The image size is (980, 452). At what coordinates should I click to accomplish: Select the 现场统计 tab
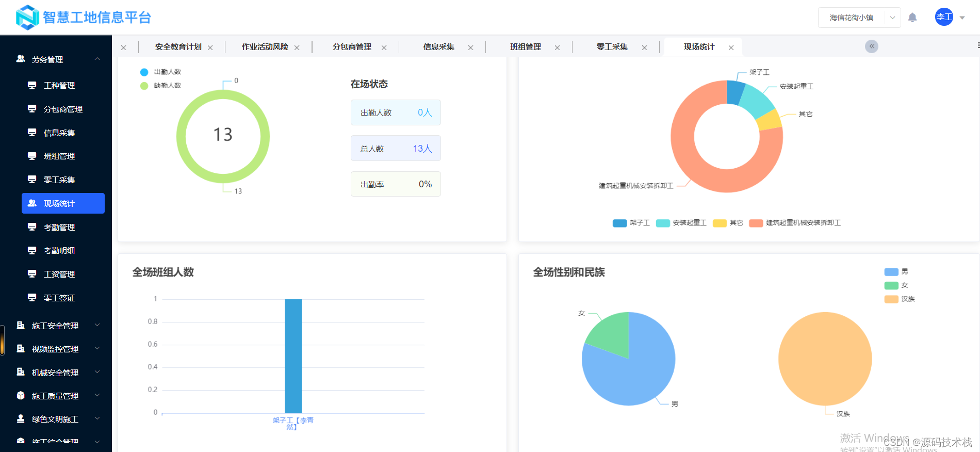coord(699,47)
